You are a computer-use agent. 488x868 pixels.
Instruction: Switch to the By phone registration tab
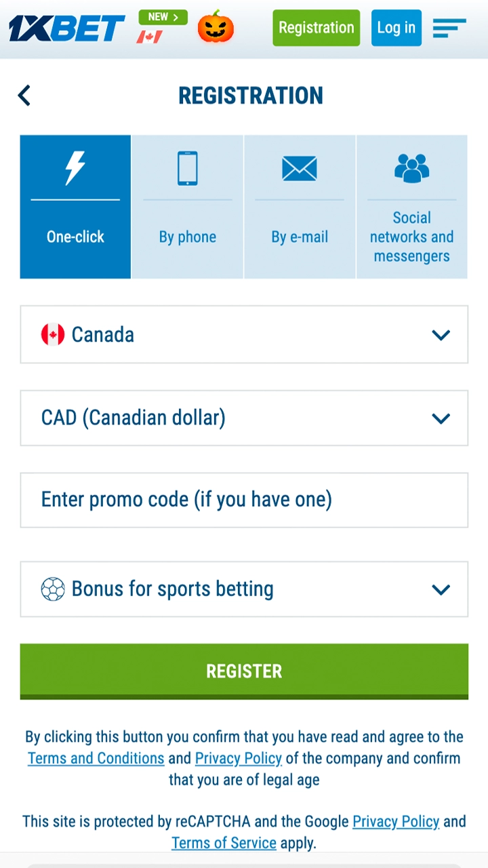(187, 207)
